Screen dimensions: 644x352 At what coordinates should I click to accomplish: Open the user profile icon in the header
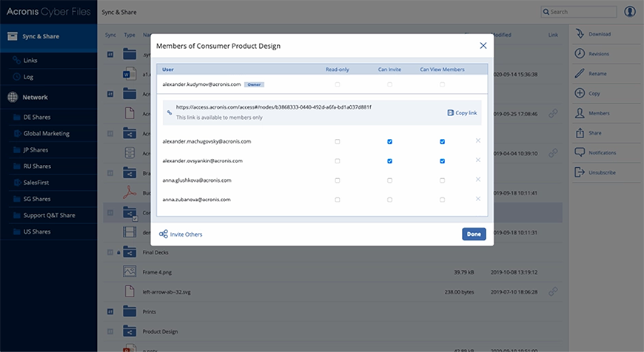(630, 12)
